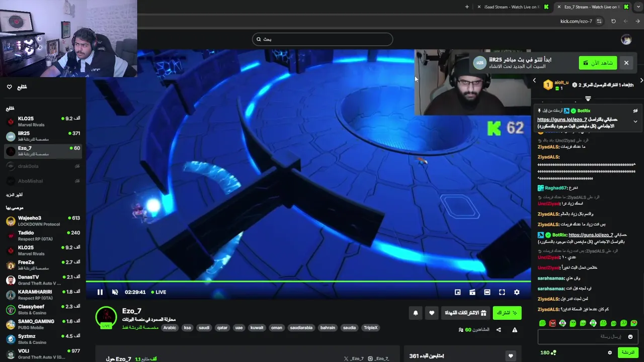
Task: Toggle the notification bell for Ezo_7
Action: (x=416, y=313)
